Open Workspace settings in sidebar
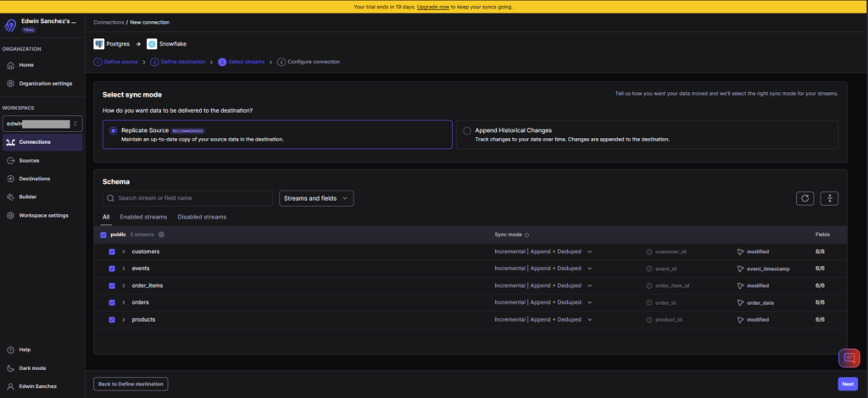The width and height of the screenshot is (868, 398). point(43,215)
